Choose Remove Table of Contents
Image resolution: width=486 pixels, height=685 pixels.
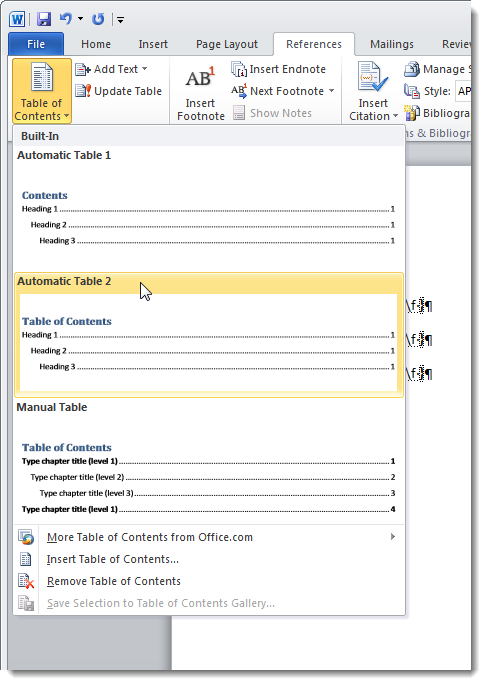point(209,581)
